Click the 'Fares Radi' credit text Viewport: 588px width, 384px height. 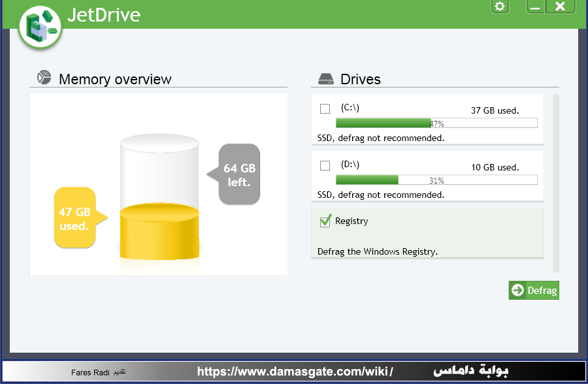pyautogui.click(x=90, y=372)
